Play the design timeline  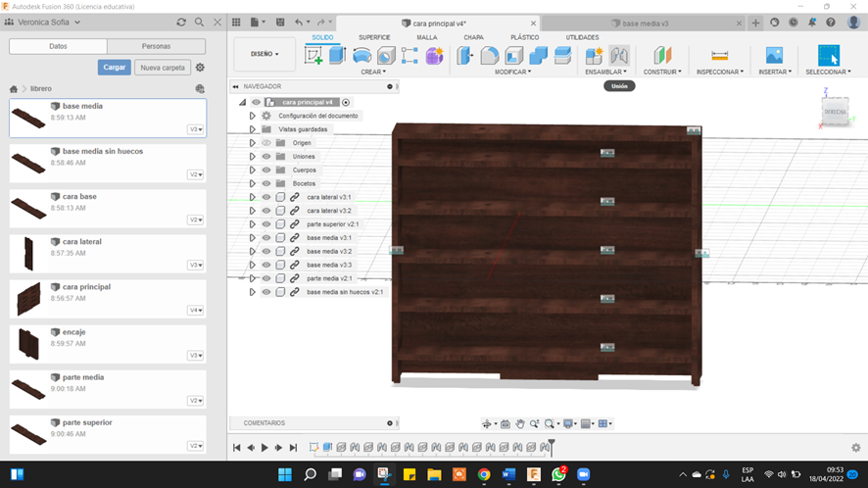(265, 448)
